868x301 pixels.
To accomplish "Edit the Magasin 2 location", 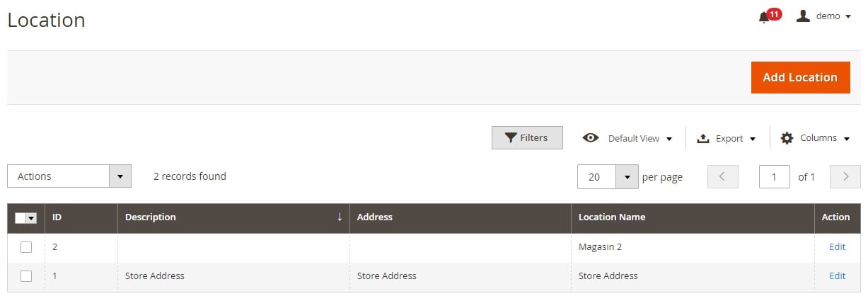I will pyautogui.click(x=837, y=247).
